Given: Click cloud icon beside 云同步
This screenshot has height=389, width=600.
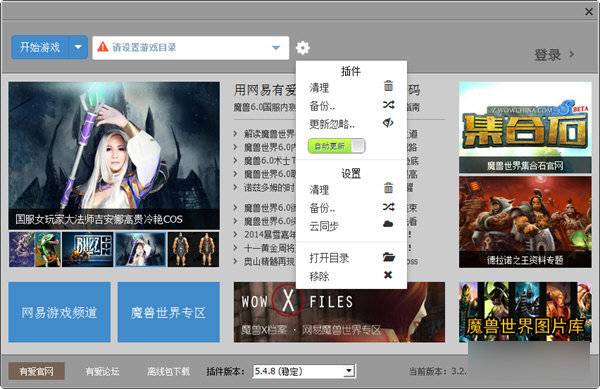Looking at the screenshot, I should (x=388, y=224).
